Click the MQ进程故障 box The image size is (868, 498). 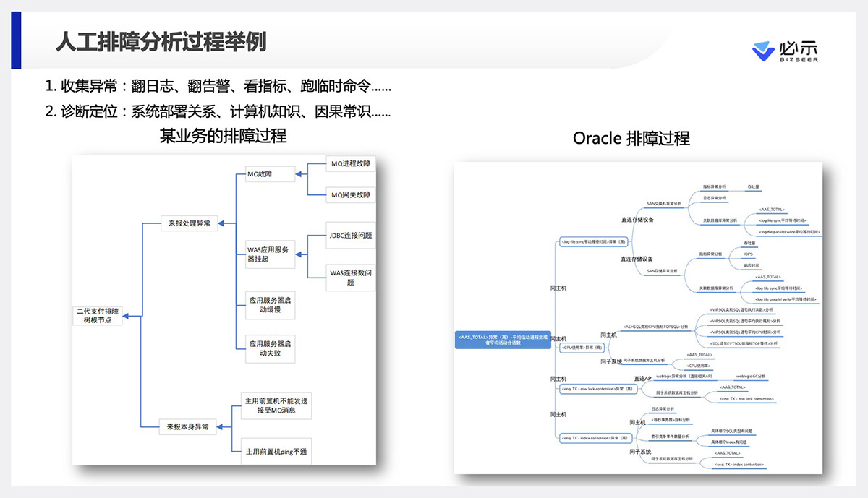pyautogui.click(x=350, y=164)
